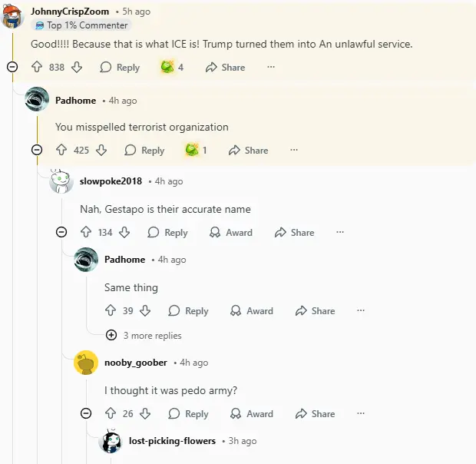Screen dimensions: 476x464
Task: Share nooby_goober's pedo army comment
Action: tap(315, 414)
